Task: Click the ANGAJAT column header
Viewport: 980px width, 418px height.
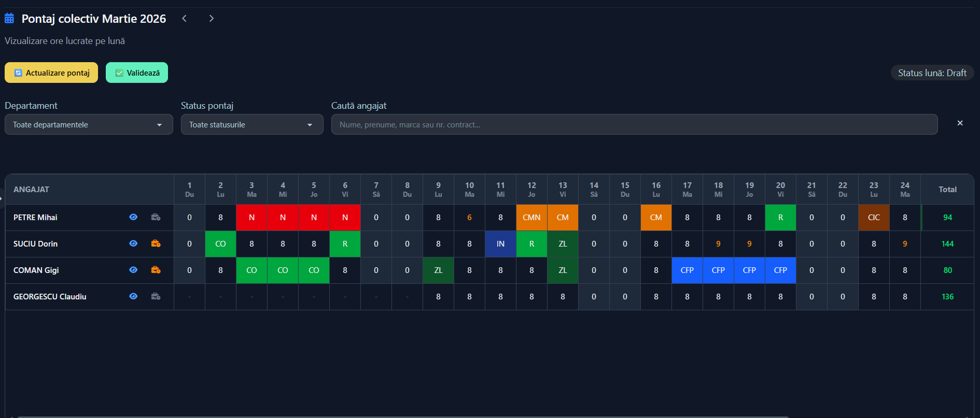Action: pos(32,190)
